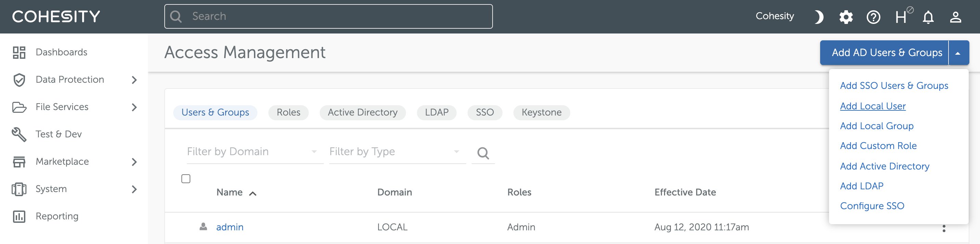Image resolution: width=980 pixels, height=244 pixels.
Task: Switch to the Roles tab
Action: pyautogui.click(x=288, y=112)
